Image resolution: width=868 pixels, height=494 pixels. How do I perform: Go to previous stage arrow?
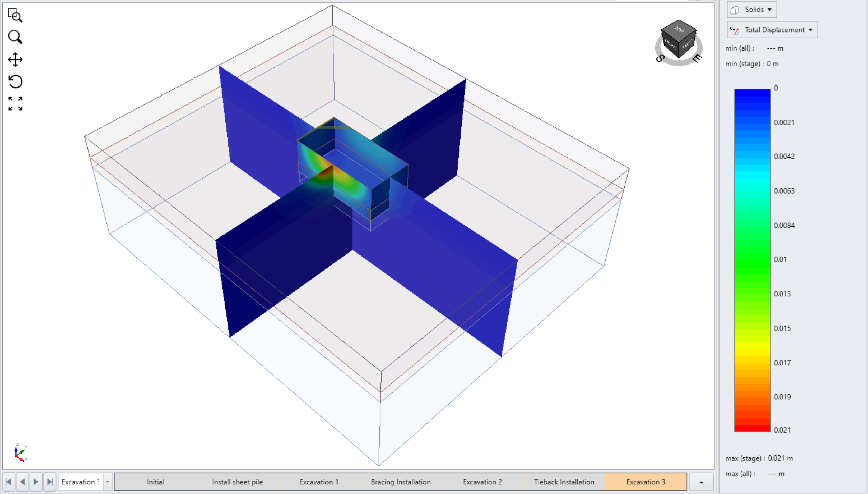[22, 482]
